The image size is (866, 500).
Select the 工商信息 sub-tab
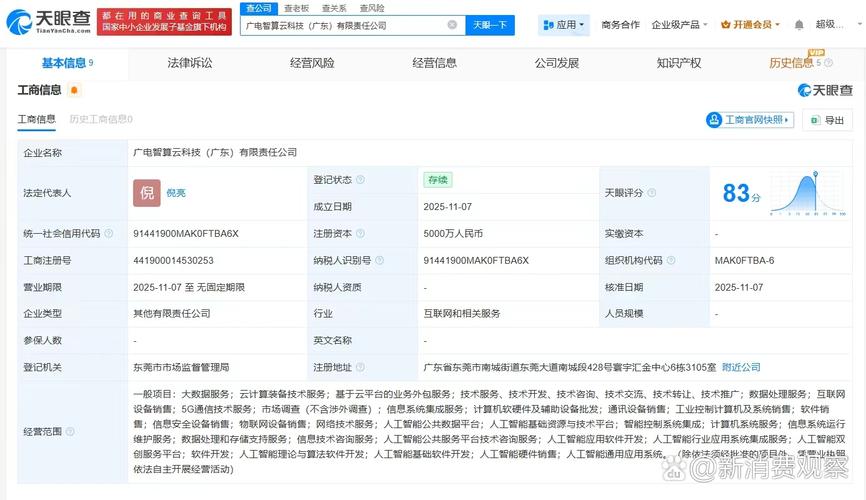coord(36,119)
